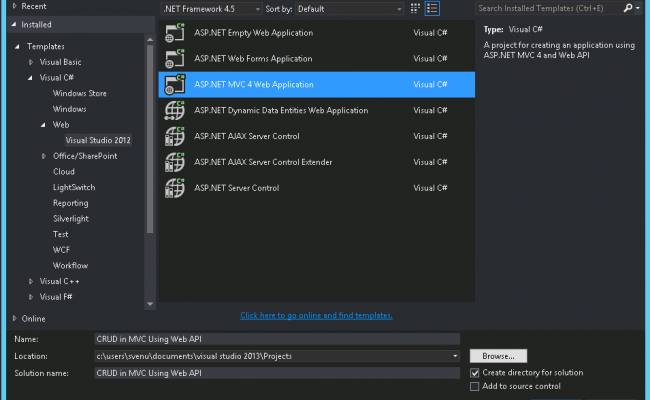Screen dimensions: 650x400
Task: Click the go online and find templates link
Action: [316, 315]
